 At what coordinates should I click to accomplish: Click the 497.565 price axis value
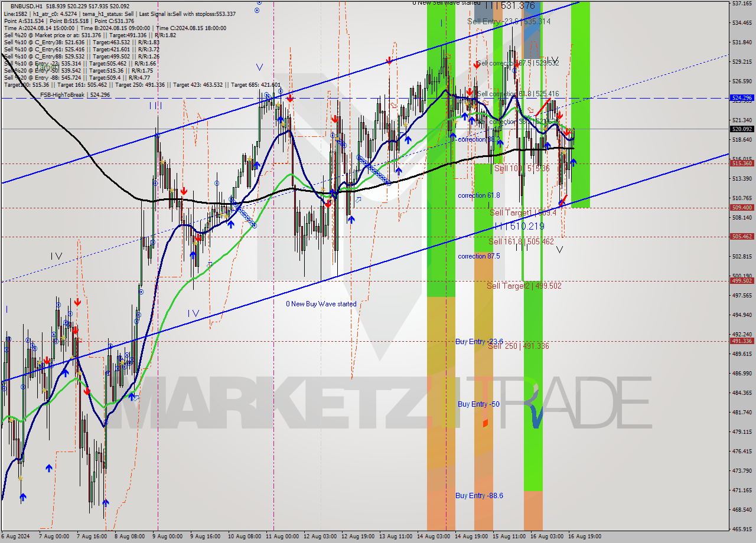pyautogui.click(x=742, y=295)
